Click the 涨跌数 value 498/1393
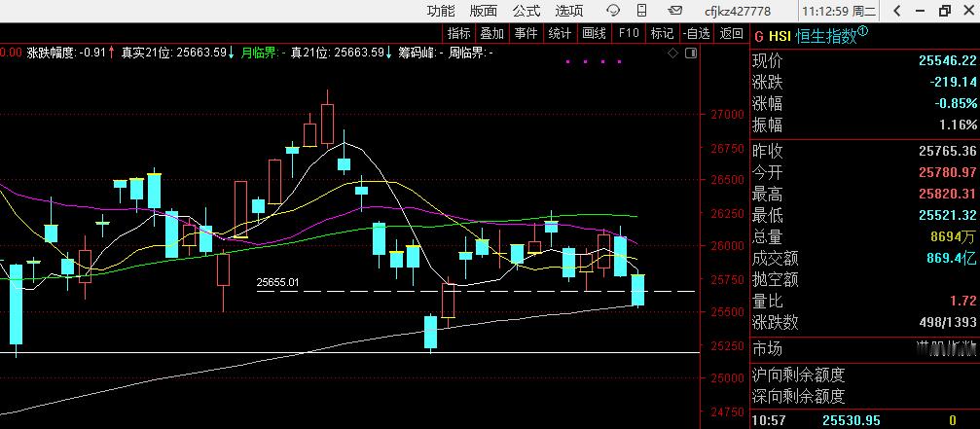980x429 pixels. pyautogui.click(x=950, y=323)
